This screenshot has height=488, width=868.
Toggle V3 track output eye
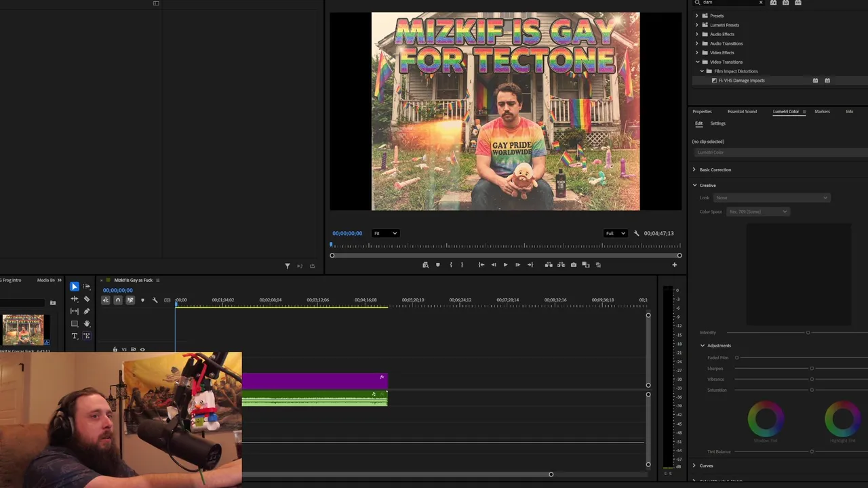[x=142, y=350]
